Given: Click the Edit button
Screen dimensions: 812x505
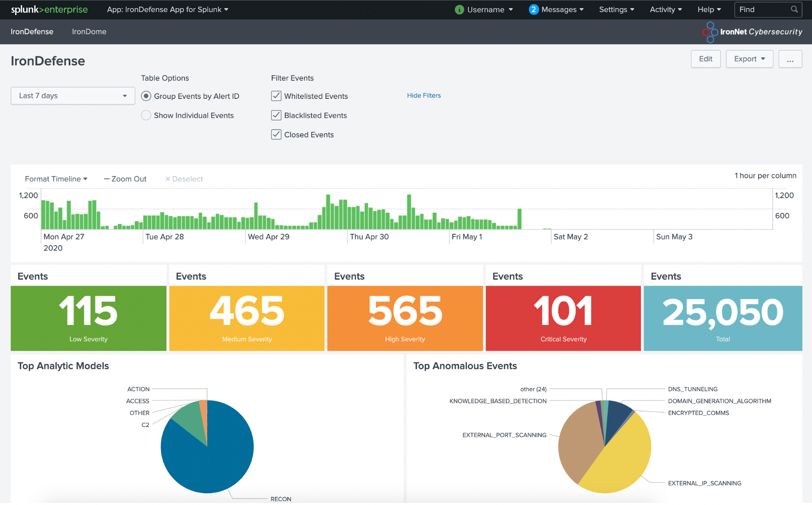Looking at the screenshot, I should click(x=705, y=59).
